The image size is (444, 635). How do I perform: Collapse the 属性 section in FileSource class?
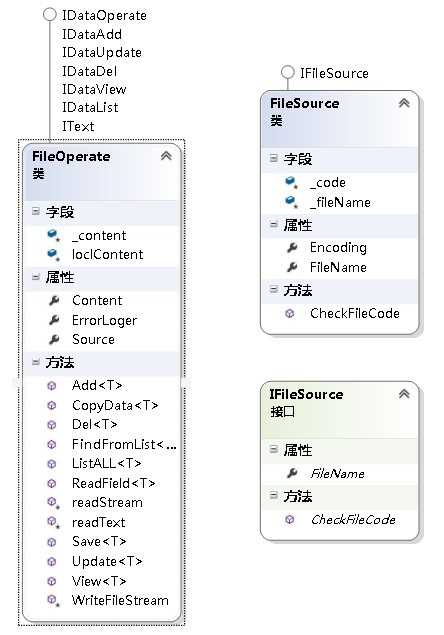pos(274,224)
